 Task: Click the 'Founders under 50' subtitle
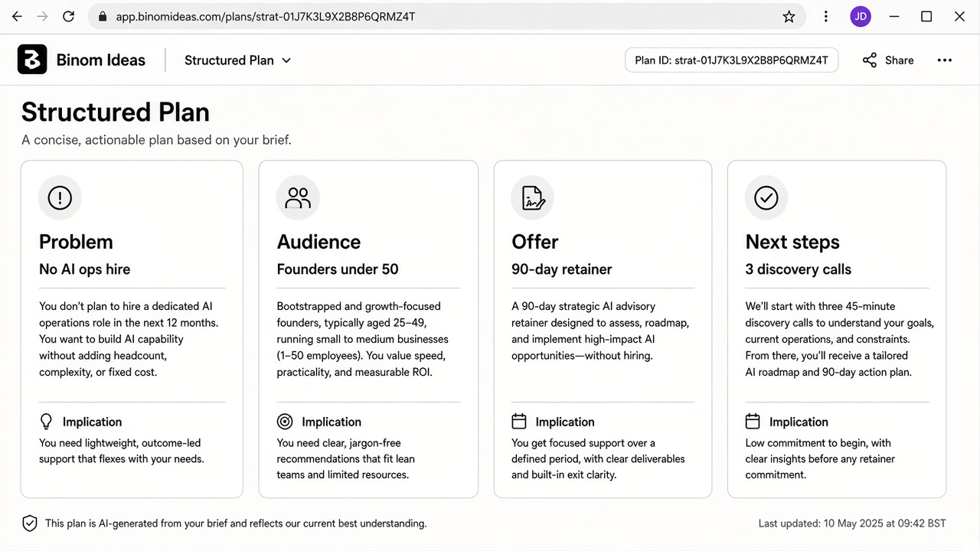[338, 269]
